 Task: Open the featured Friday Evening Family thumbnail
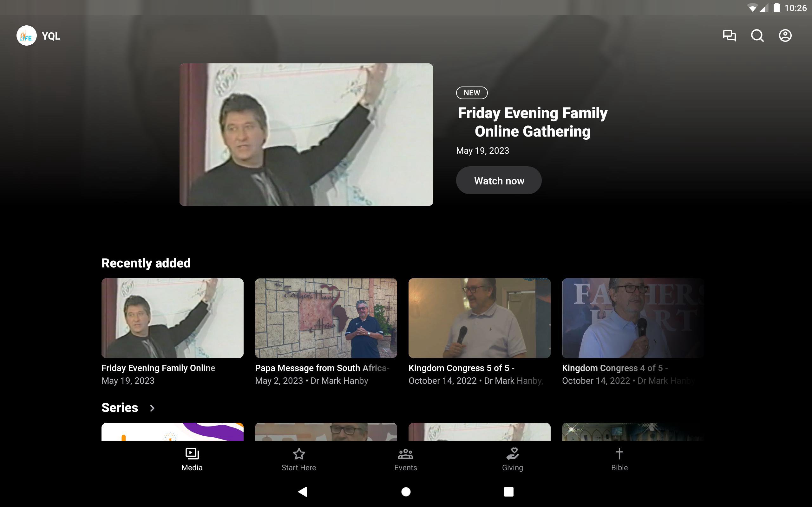(x=306, y=134)
